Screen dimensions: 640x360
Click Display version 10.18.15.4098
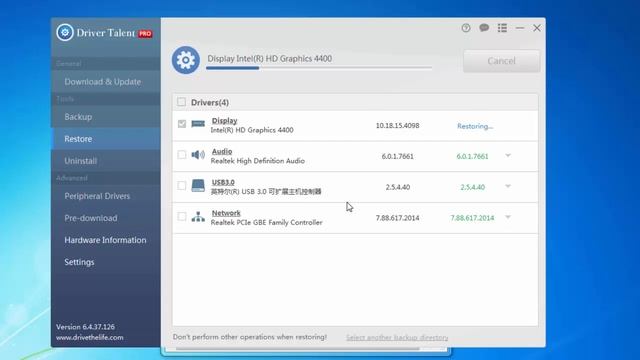coord(398,126)
